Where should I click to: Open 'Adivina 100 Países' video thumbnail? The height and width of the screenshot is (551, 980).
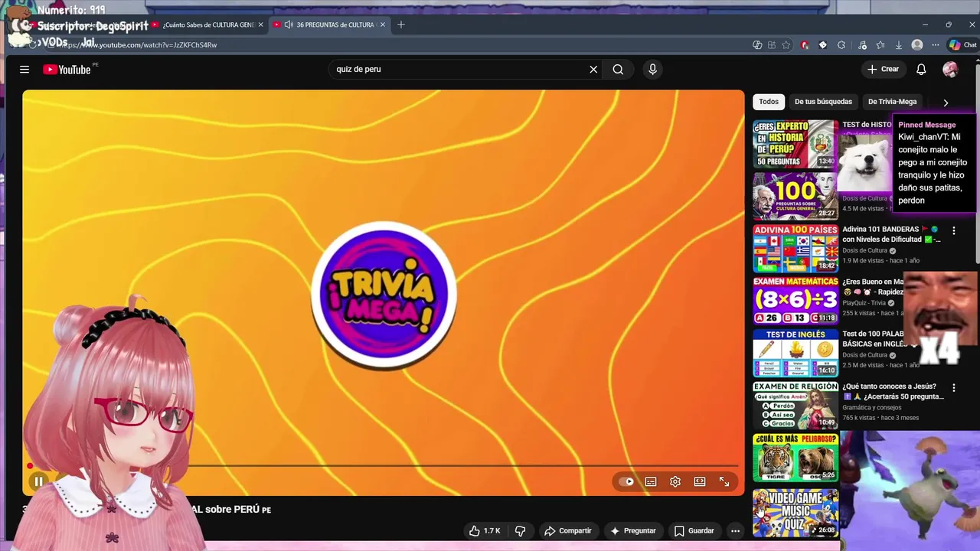[x=795, y=248]
